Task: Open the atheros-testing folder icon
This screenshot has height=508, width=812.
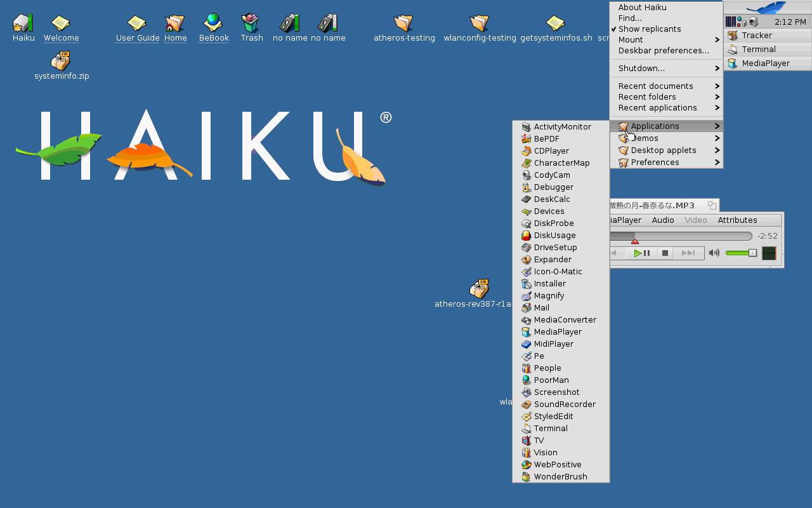Action: click(x=403, y=24)
